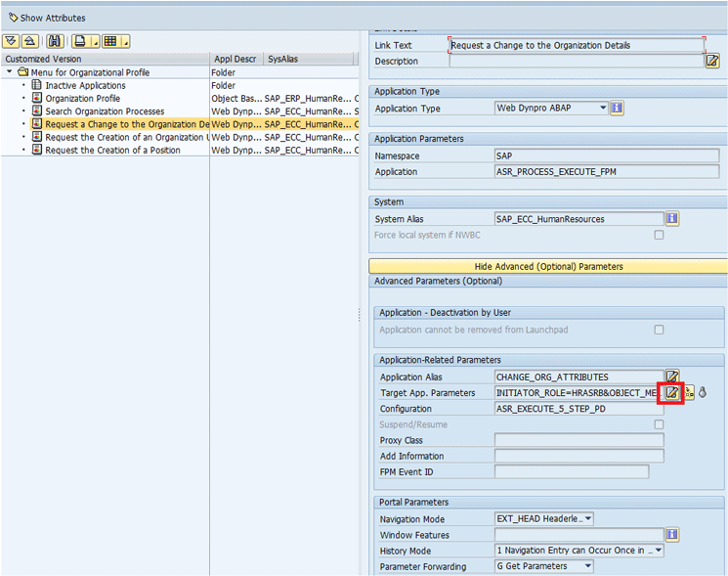728x576 pixels.
Task: Click icon of Request the Creation of a Position
Action: pyautogui.click(x=37, y=150)
